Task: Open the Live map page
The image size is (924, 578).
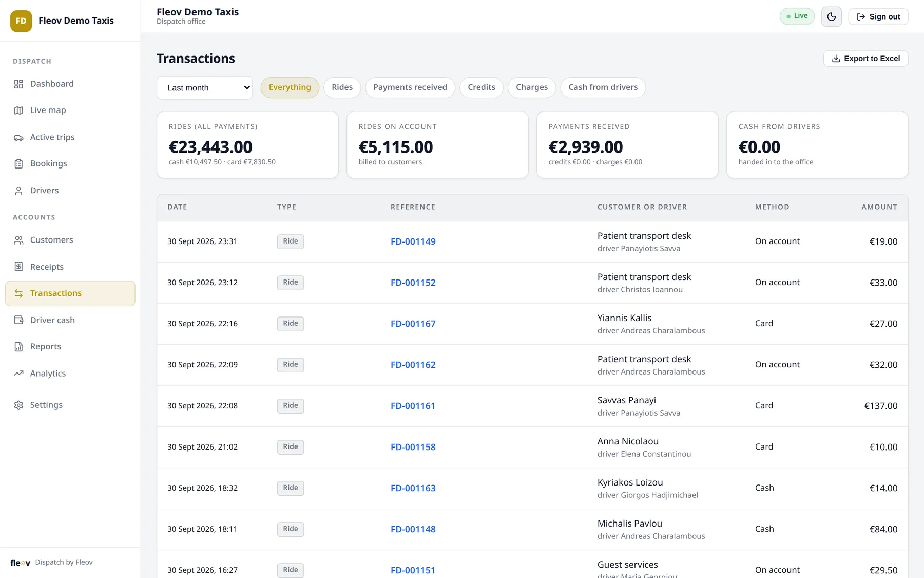Action: coord(70,110)
